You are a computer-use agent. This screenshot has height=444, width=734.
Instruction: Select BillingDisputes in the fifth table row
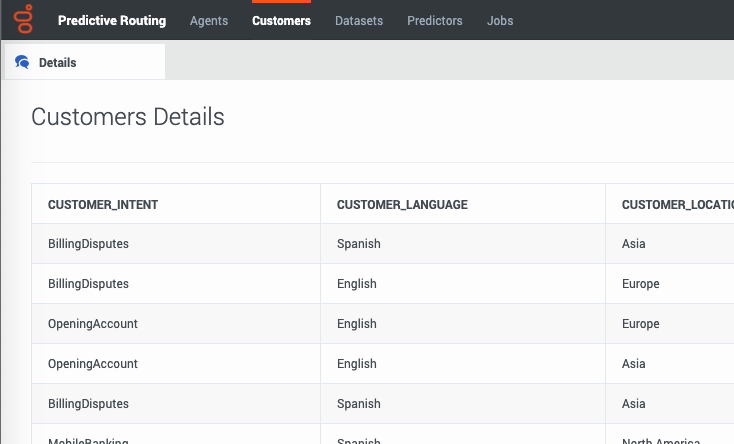(88, 404)
